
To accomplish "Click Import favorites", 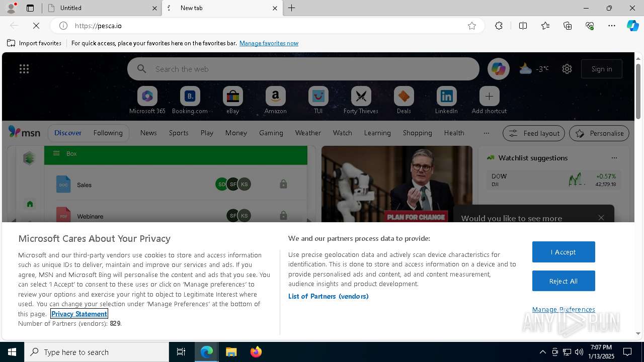I will tap(34, 43).
